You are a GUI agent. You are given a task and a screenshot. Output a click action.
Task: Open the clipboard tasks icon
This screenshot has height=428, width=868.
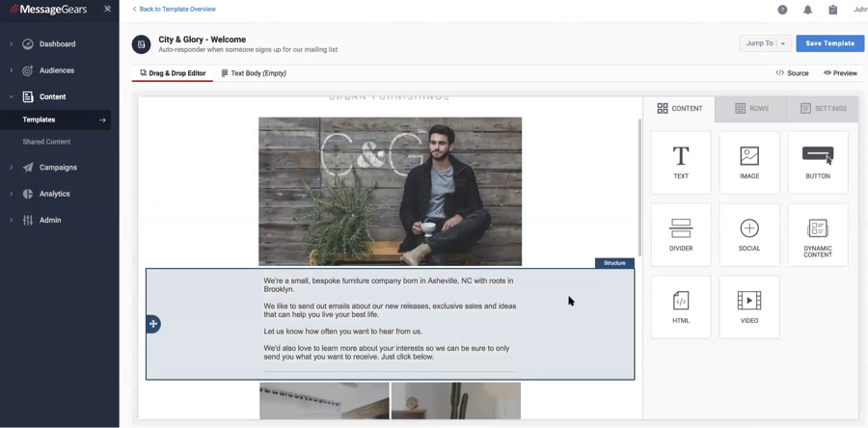click(832, 10)
